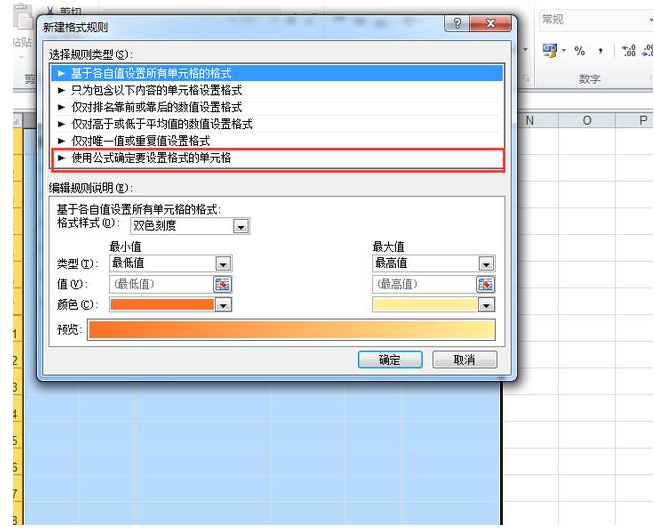654x531 pixels.
Task: Open the 最低值 type dropdown
Action: [x=223, y=264]
